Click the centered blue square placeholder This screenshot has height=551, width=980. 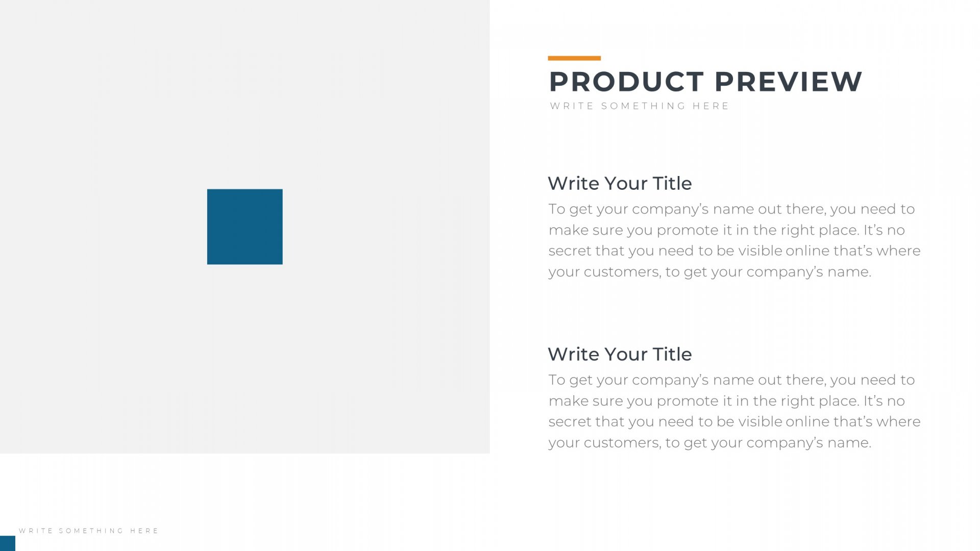click(244, 227)
